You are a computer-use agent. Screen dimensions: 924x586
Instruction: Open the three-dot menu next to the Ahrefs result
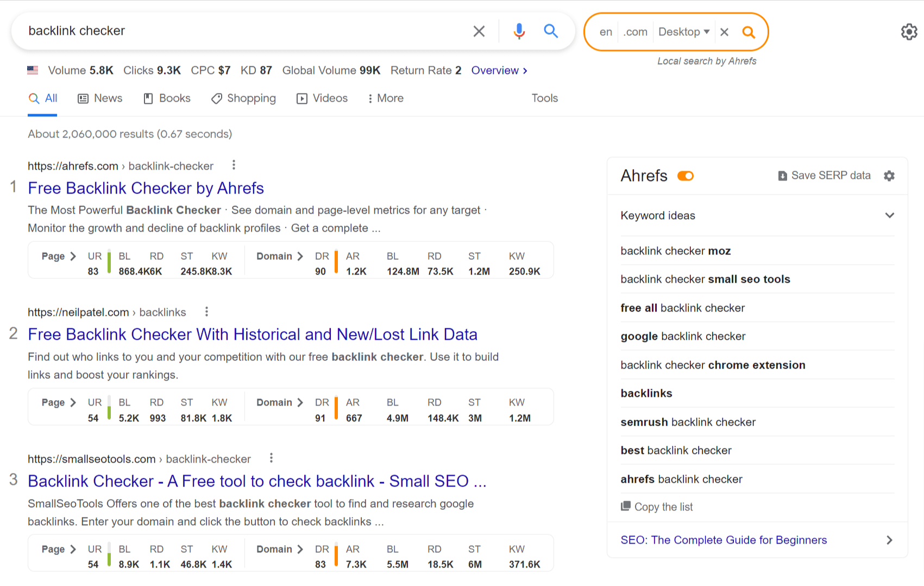tap(234, 165)
